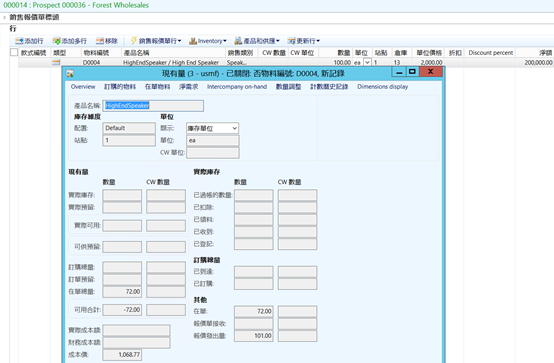Open the 產品和供應 toolbar menu
Viewport: 554px width, 363px height.
point(257,41)
